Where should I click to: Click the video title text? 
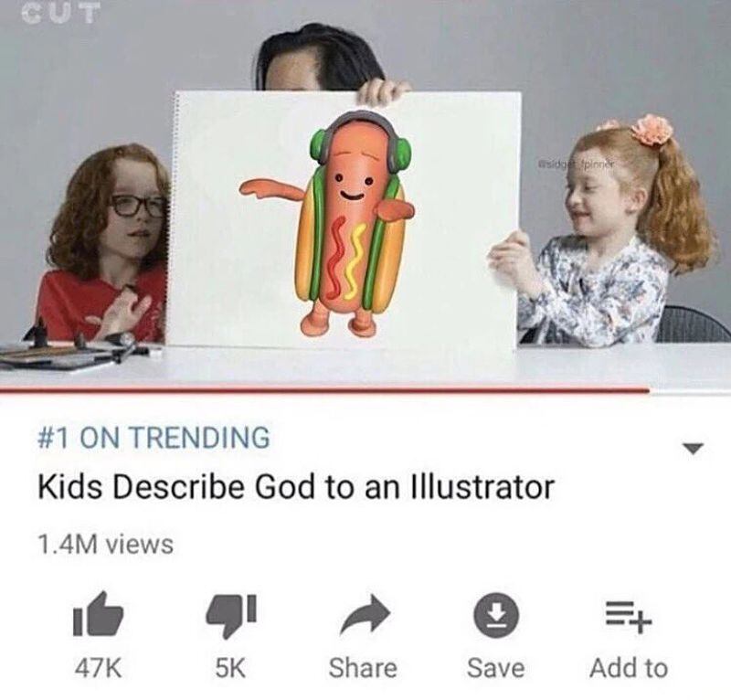tap(296, 487)
